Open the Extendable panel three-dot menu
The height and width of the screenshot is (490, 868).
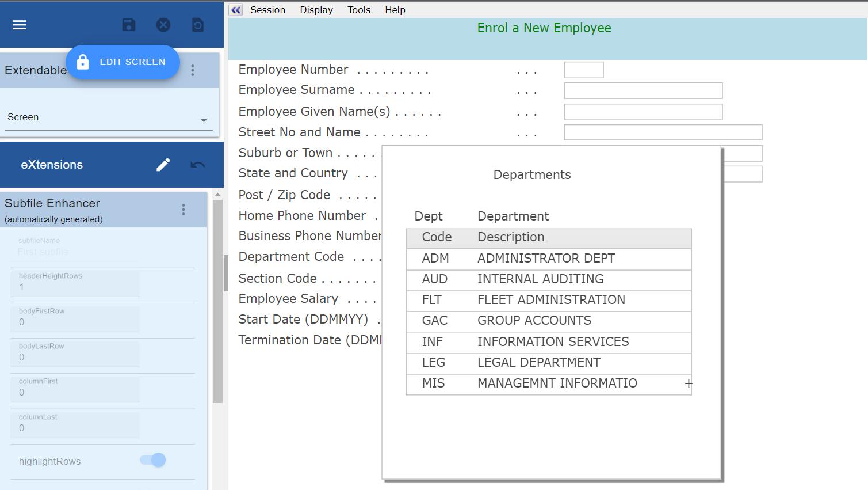coord(193,70)
